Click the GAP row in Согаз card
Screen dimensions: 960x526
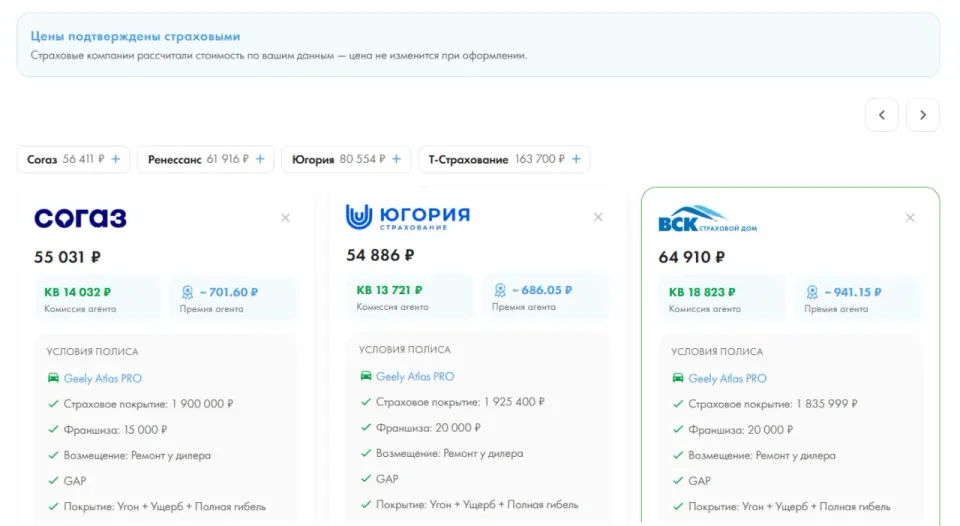click(x=75, y=481)
